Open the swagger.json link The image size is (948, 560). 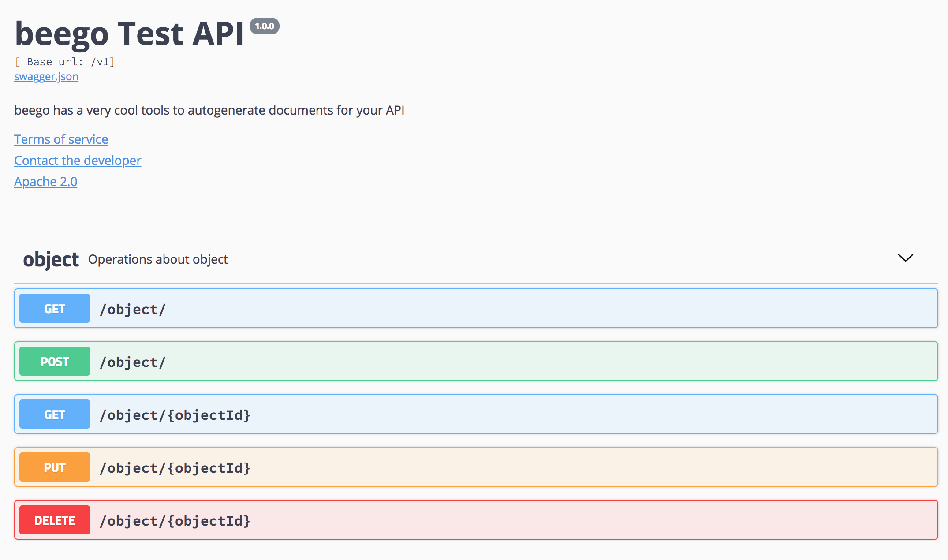46,76
